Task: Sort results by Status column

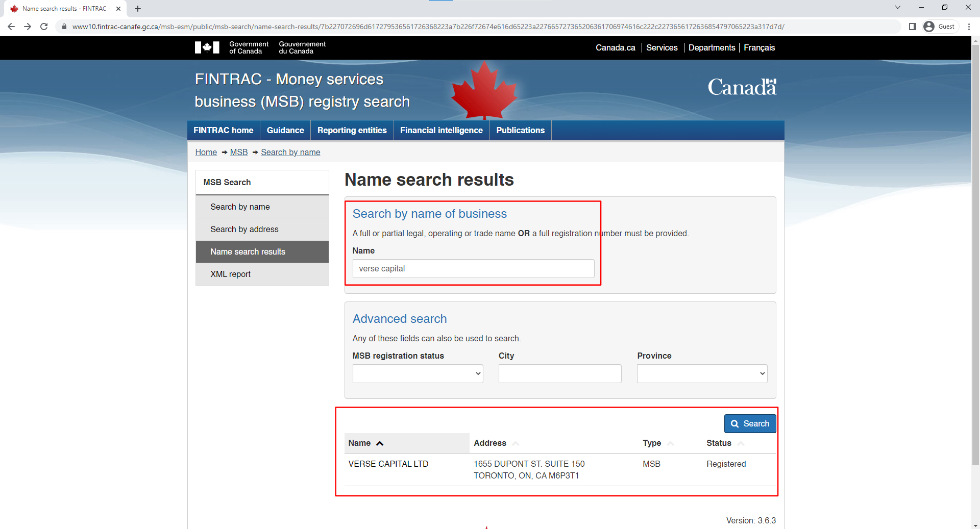Action: (x=719, y=443)
